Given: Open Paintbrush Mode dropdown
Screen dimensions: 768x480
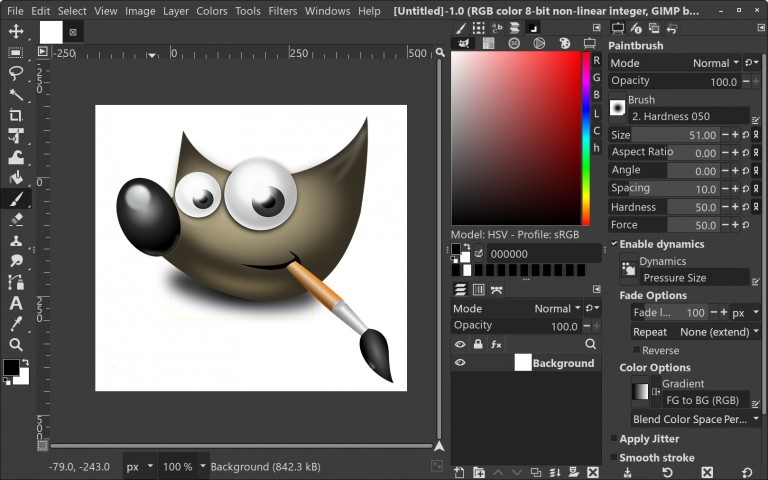Looking at the screenshot, I should coord(674,63).
